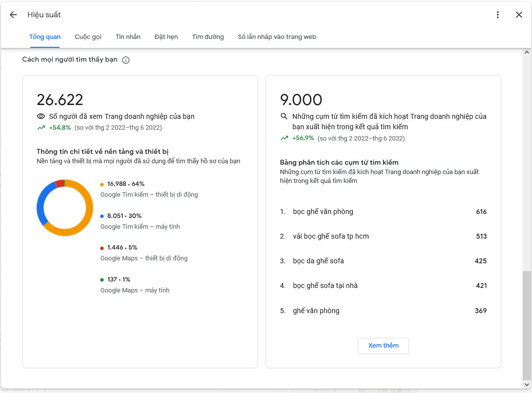Image resolution: width=532 pixels, height=393 pixels.
Task: Click the red legend dot for 1.446 · 5%
Action: pyautogui.click(x=102, y=248)
